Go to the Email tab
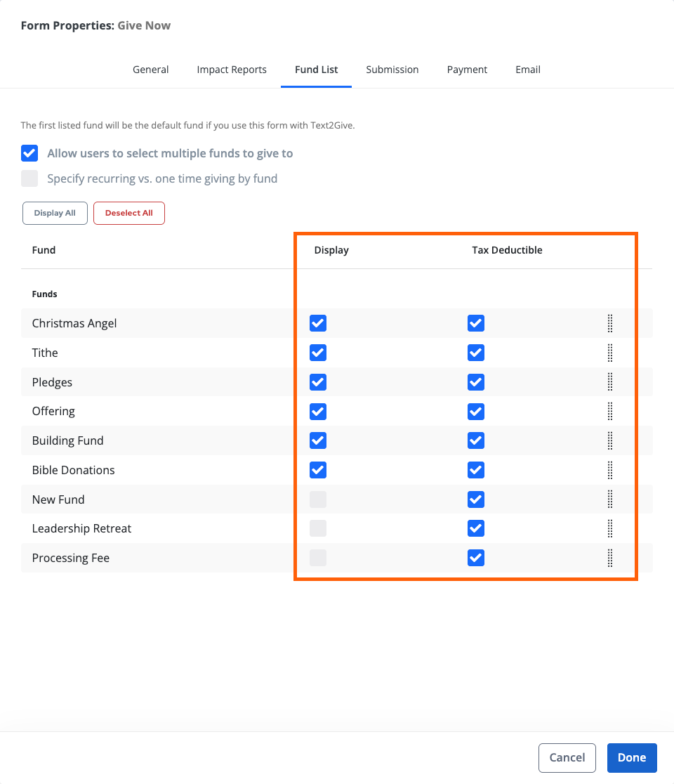674x784 pixels. click(x=528, y=70)
